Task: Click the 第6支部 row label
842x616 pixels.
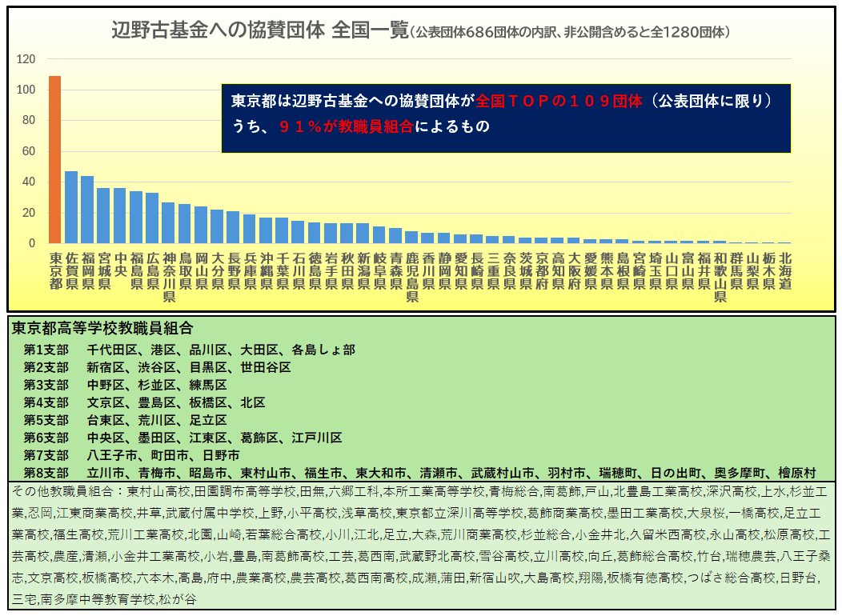Action: pos(46,438)
